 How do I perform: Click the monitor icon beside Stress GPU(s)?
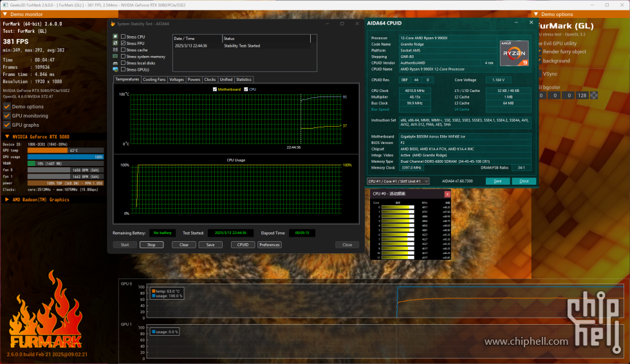coord(115,69)
